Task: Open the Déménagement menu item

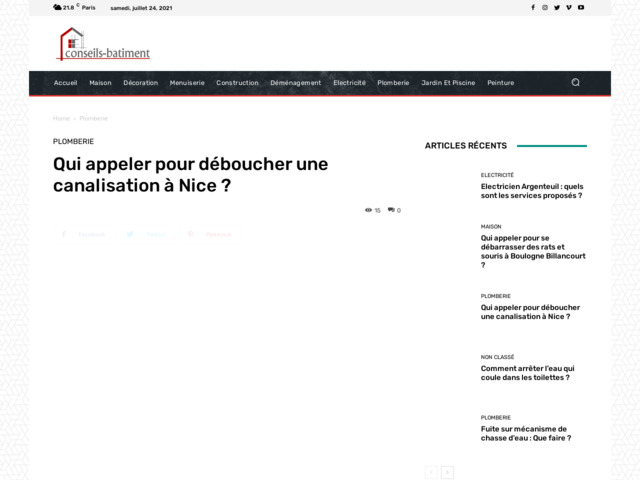Action: [x=296, y=83]
